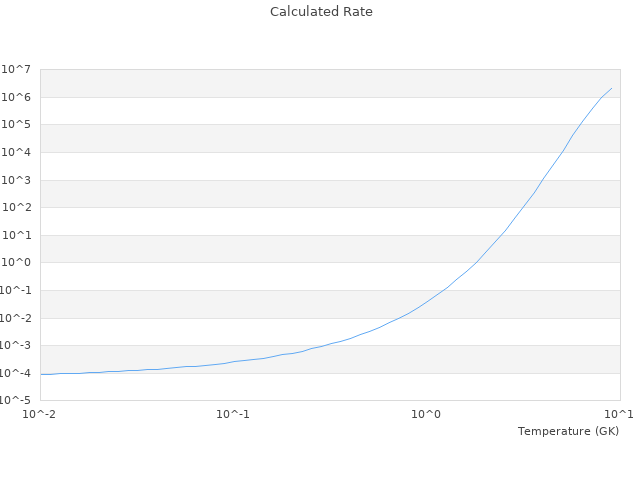Click the 10^5 y-axis tick label

click(x=17, y=125)
